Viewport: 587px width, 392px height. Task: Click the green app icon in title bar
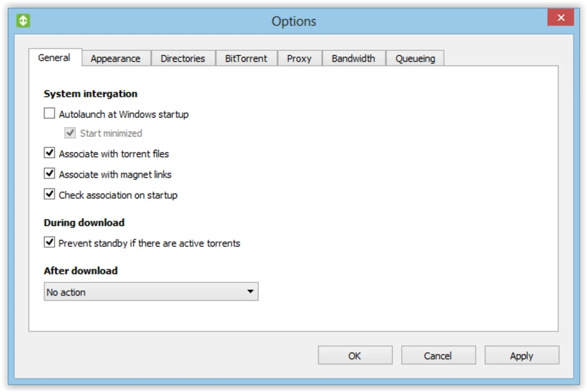tap(23, 20)
